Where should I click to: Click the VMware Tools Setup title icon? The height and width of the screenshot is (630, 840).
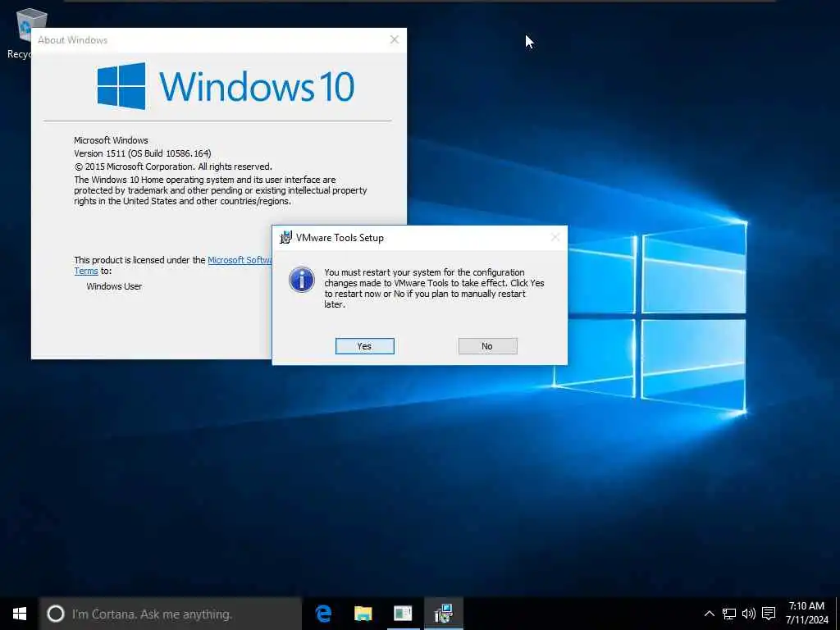[285, 237]
